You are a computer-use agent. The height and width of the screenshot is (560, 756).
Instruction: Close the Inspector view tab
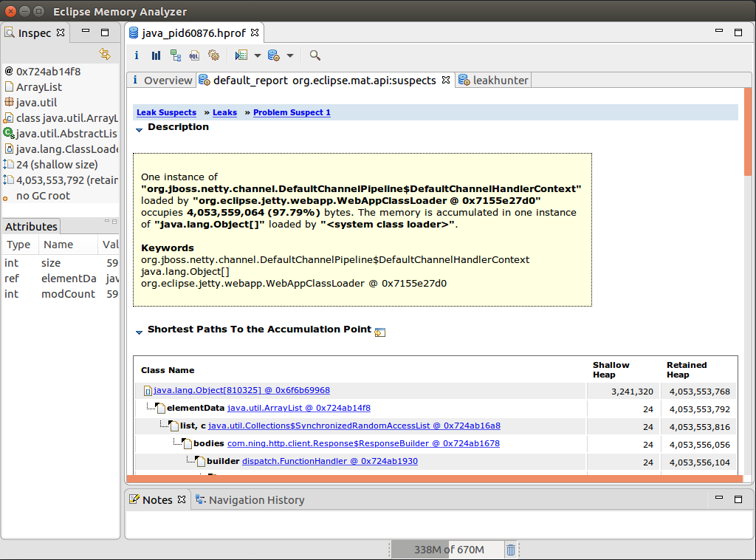[x=61, y=33]
